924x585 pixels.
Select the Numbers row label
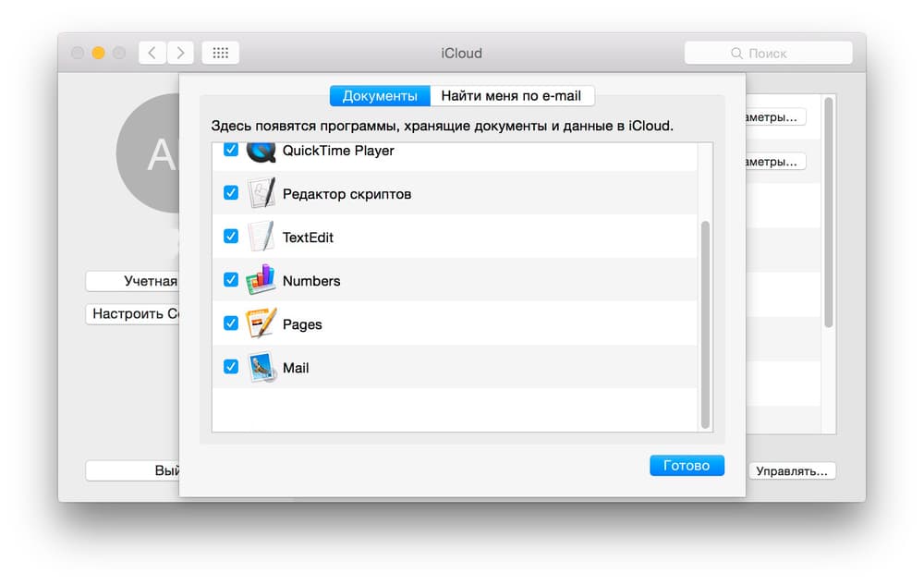[x=311, y=281]
